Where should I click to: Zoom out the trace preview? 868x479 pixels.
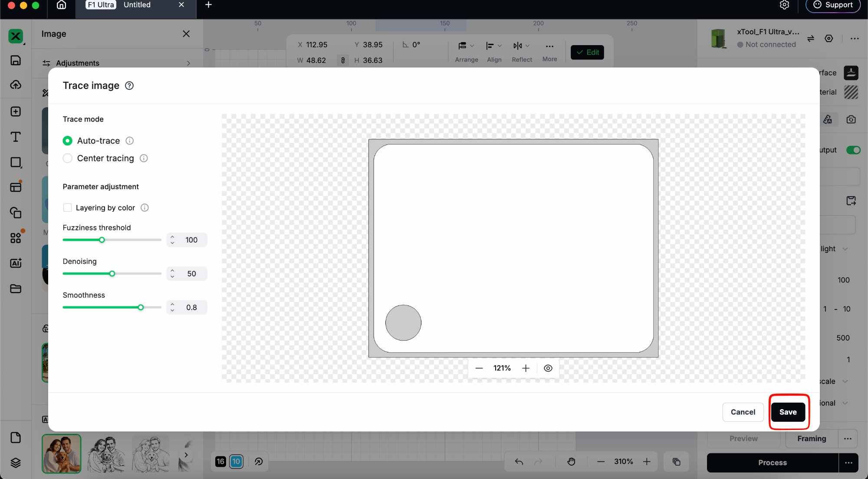[x=479, y=368]
